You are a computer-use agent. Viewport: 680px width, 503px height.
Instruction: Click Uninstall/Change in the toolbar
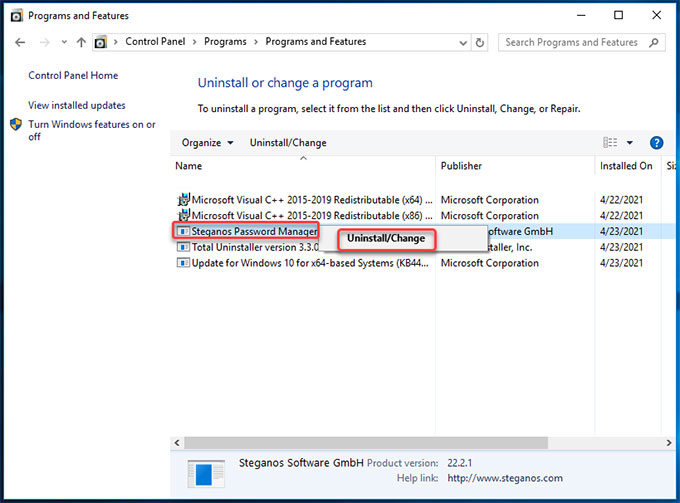288,143
